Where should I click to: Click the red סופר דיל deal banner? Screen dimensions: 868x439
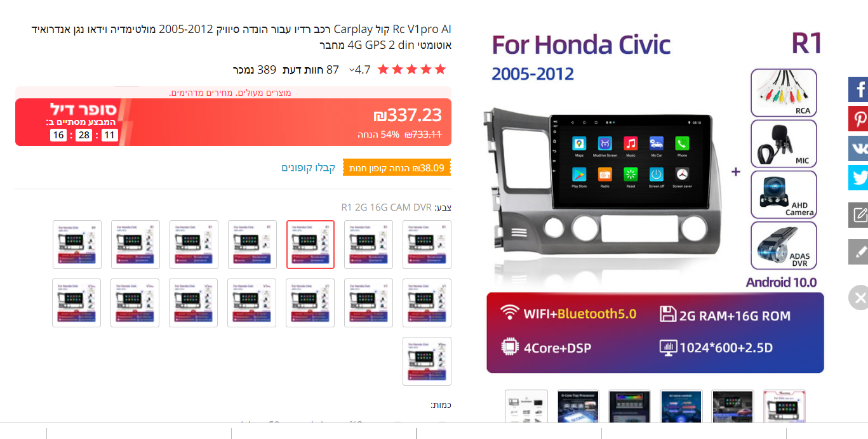coord(233,122)
